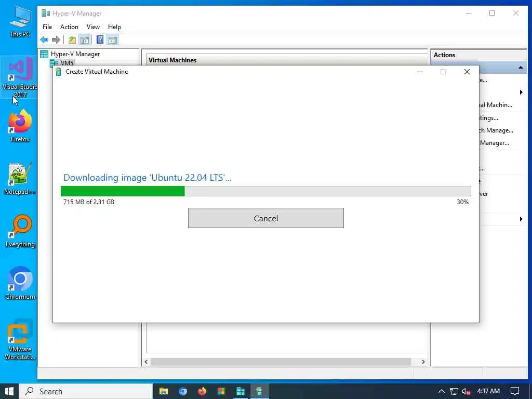This screenshot has width=532, height=399.
Task: Click the up-one-level folder toolbar icon
Action: [72, 39]
